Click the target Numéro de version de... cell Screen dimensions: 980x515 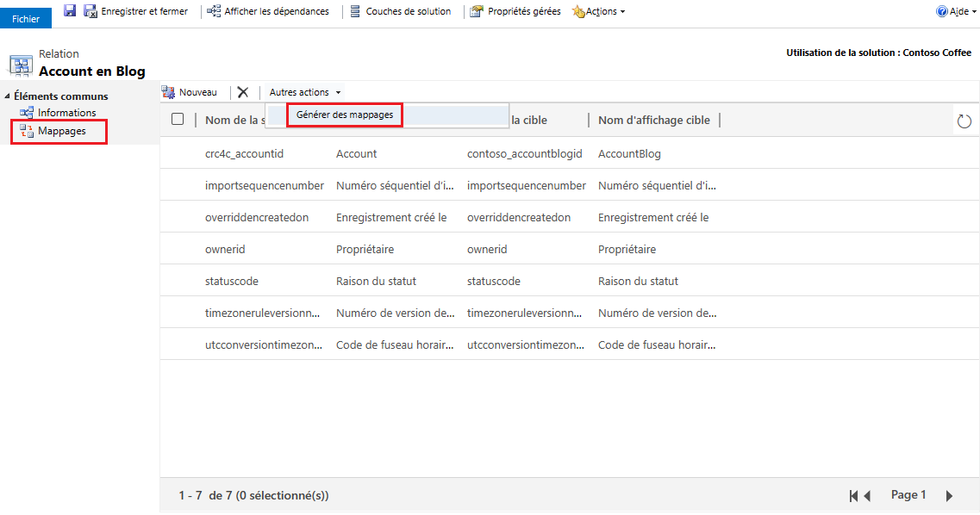pyautogui.click(x=658, y=313)
